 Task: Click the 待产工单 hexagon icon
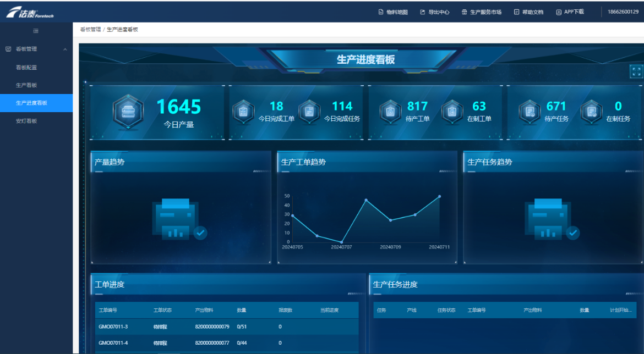(390, 111)
